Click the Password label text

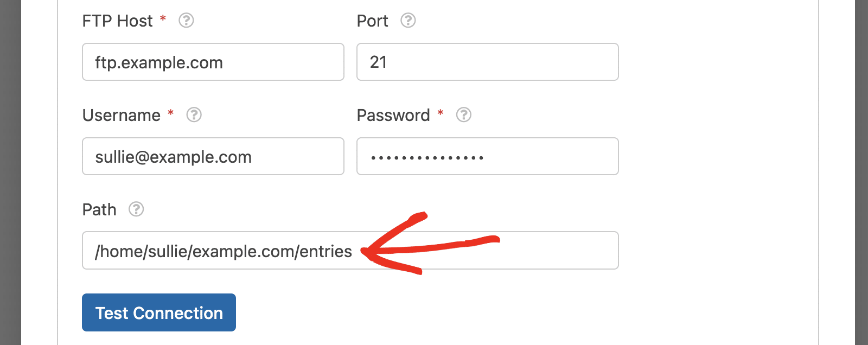pos(393,116)
